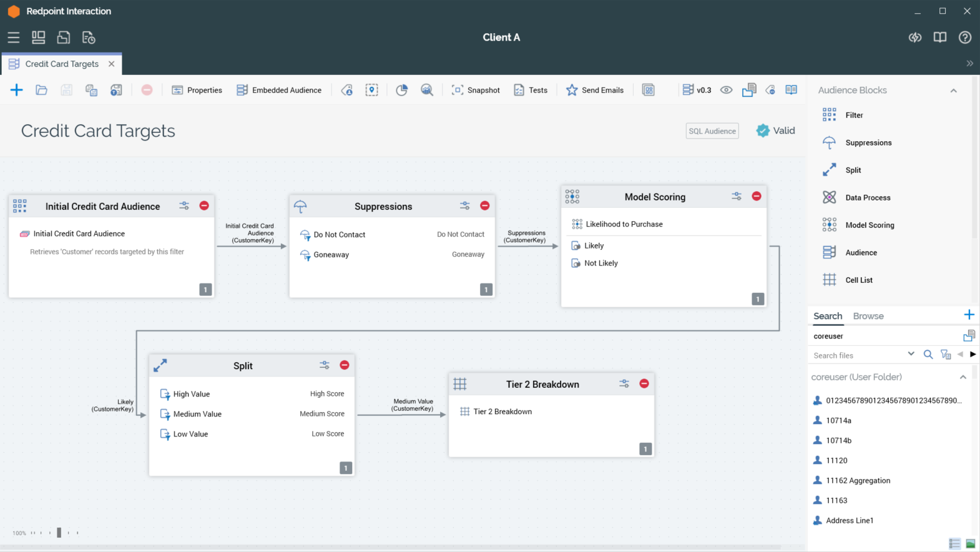
Task: Collapse the Audience Blocks panel
Action: [953, 91]
